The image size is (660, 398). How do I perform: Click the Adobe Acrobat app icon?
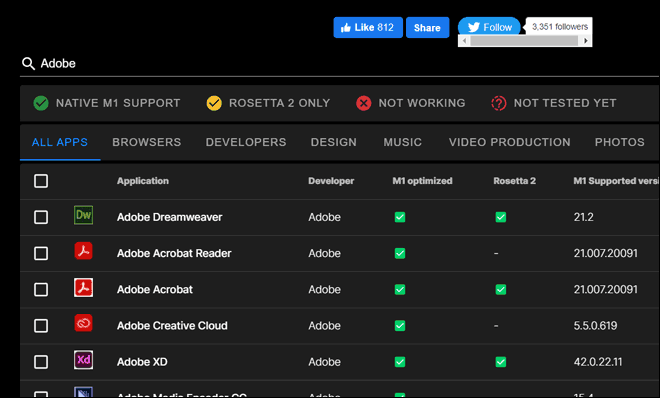click(x=83, y=287)
